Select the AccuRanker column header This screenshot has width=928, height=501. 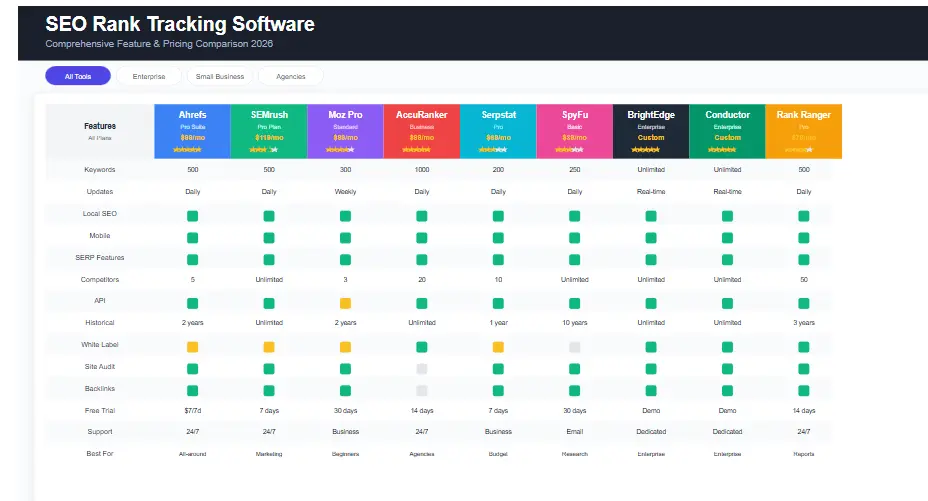(421, 131)
